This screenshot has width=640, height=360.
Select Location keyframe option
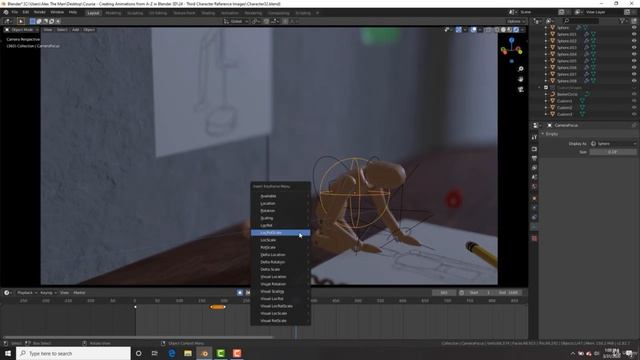click(280, 203)
